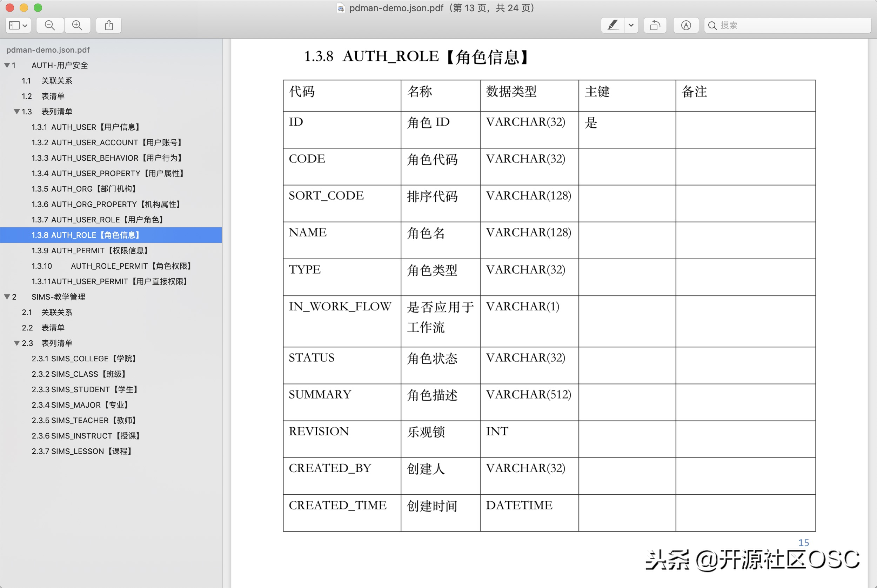Screen dimensions: 877x588
Task: Go to 2.3.5 SIMS_TEACHER 教师
Action: click(85, 420)
